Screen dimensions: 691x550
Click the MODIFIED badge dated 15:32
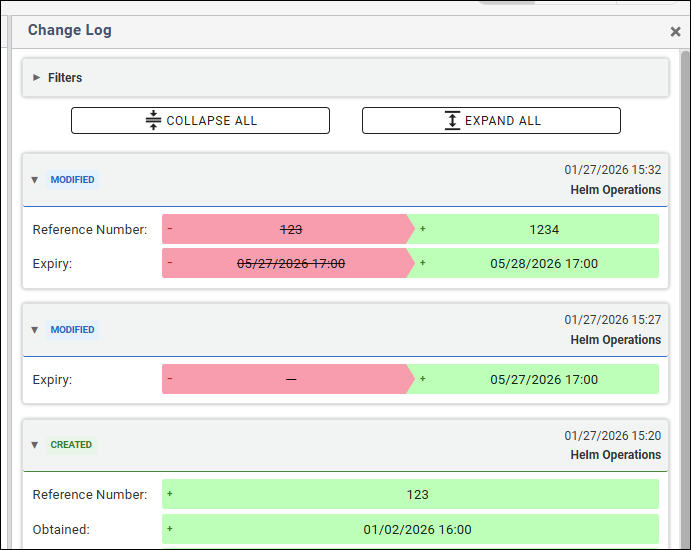pyautogui.click(x=72, y=180)
